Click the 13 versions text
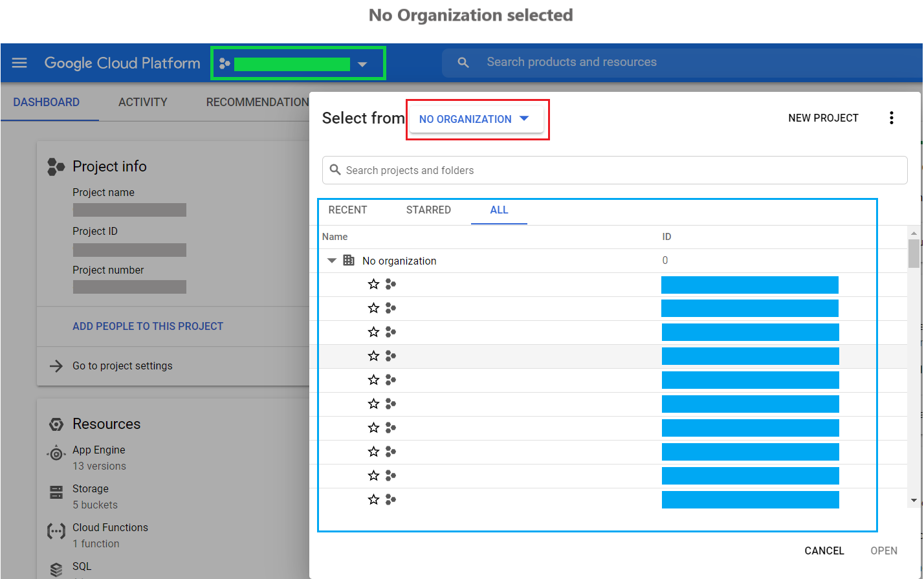 [99, 466]
